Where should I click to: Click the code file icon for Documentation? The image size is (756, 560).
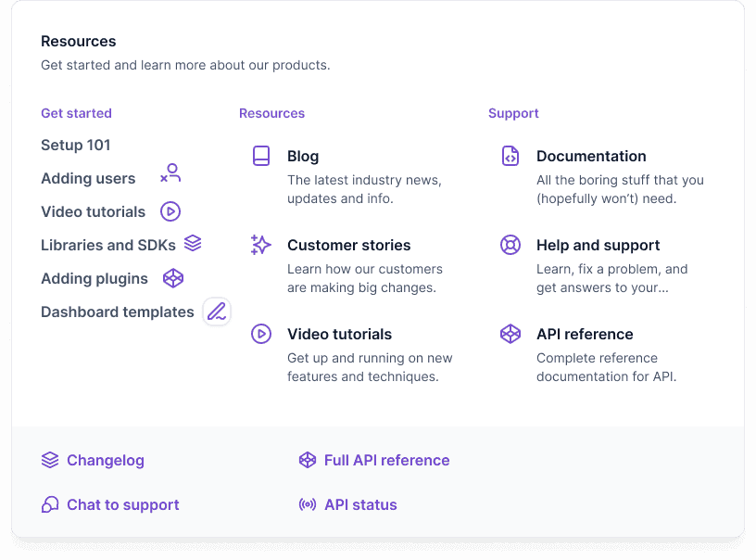coord(510,156)
